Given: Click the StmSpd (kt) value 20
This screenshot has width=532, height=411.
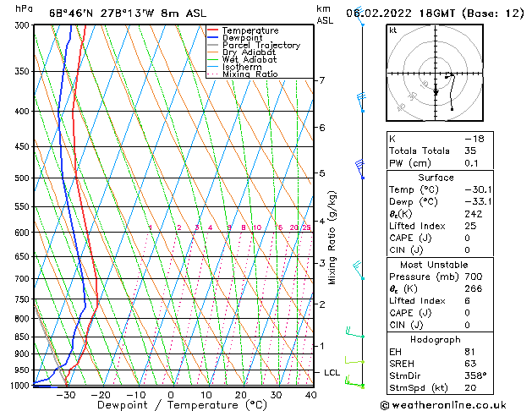Looking at the screenshot, I should pyautogui.click(x=470, y=388).
